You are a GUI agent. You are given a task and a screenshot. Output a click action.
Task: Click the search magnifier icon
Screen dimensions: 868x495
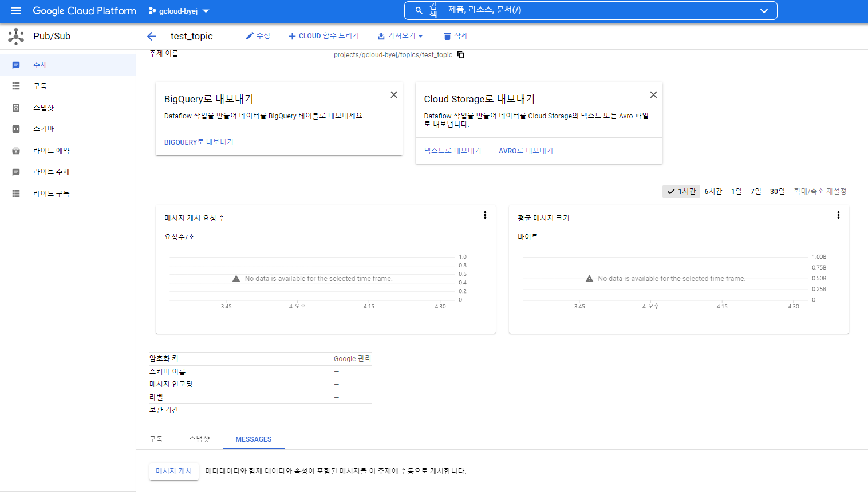pos(419,10)
